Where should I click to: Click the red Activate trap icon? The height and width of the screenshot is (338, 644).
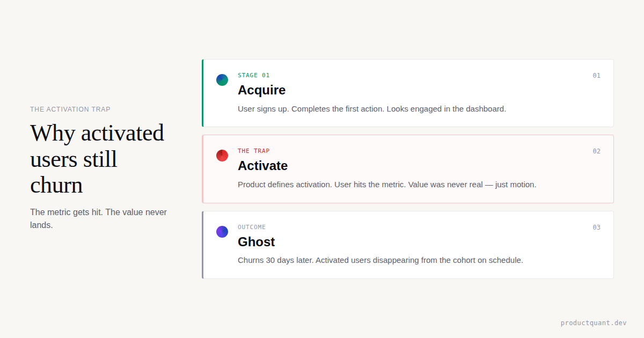click(222, 156)
